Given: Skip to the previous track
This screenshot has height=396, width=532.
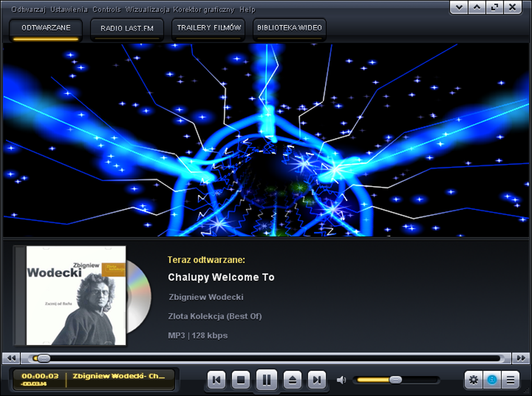Looking at the screenshot, I should pyautogui.click(x=216, y=379).
